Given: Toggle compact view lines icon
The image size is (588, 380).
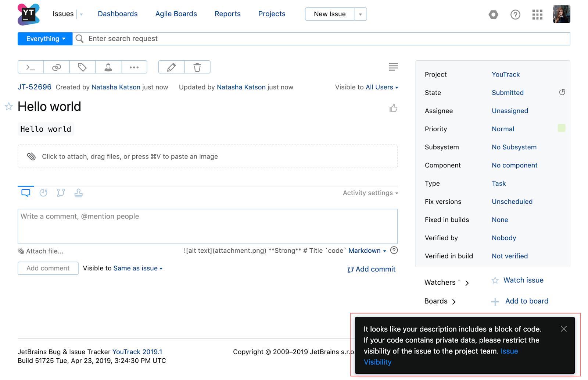Looking at the screenshot, I should [x=393, y=67].
